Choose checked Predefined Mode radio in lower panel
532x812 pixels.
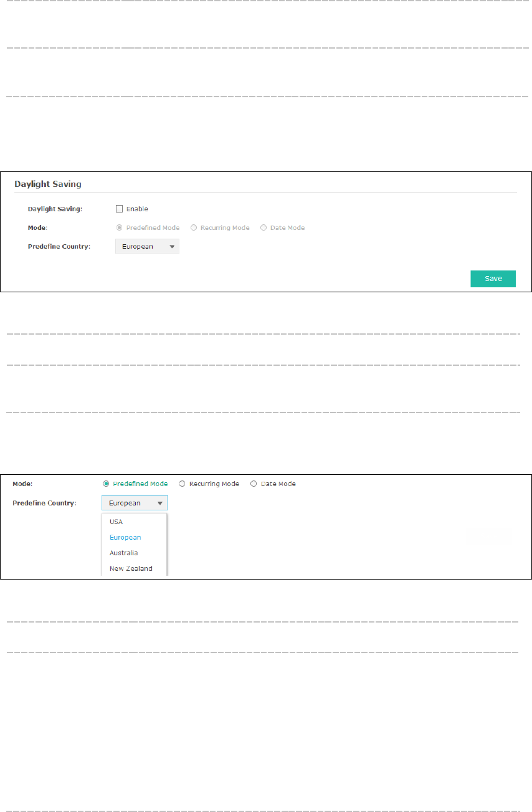[x=106, y=484]
